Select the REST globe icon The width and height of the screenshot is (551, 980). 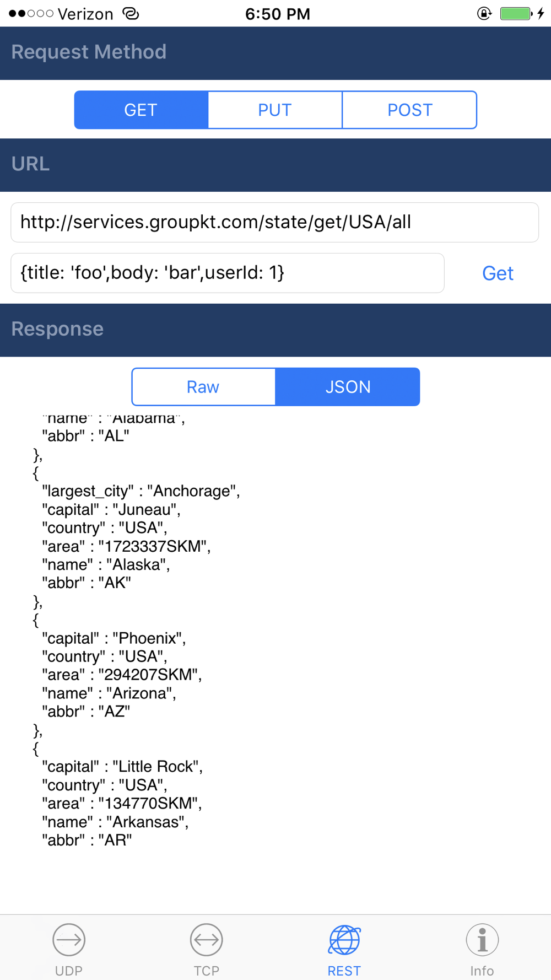coord(344,940)
